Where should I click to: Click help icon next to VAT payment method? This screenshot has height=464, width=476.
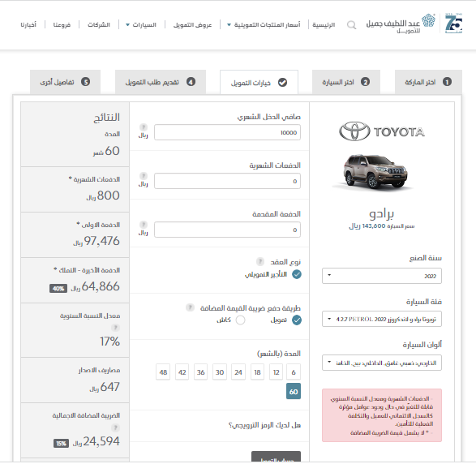click(190, 307)
